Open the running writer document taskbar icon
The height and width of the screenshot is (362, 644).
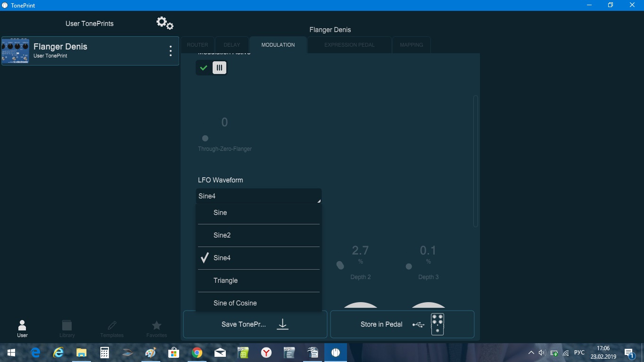pos(313,353)
